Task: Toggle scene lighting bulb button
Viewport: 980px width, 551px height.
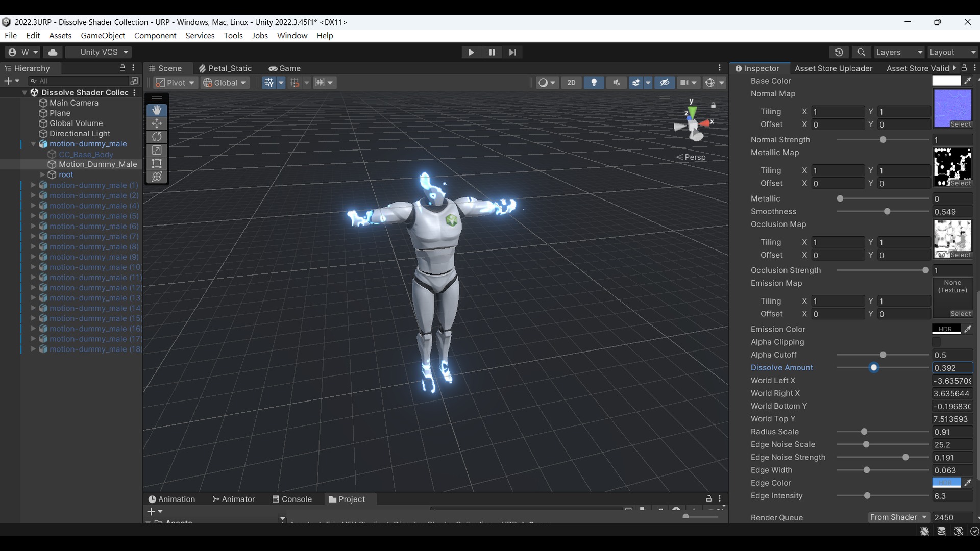Action: [x=594, y=83]
